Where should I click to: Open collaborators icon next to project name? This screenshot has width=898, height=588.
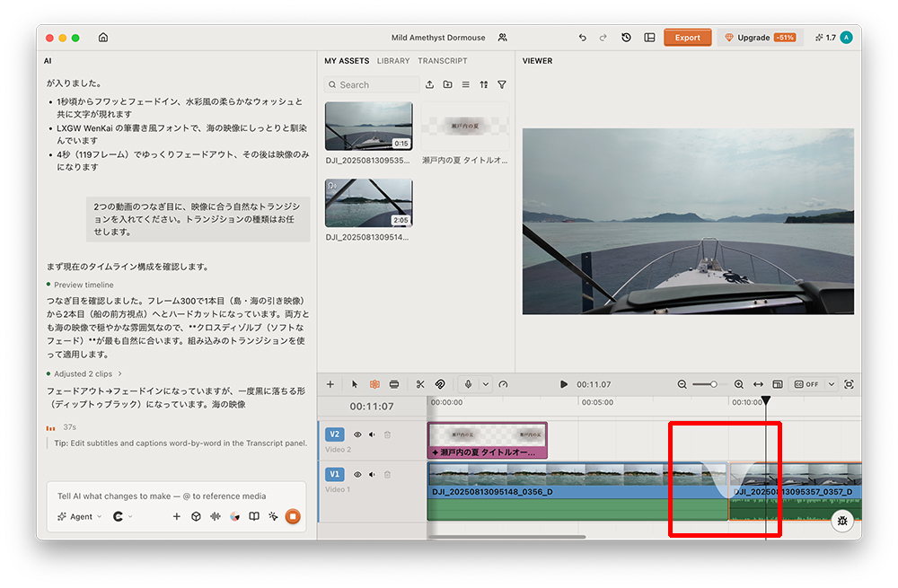click(502, 37)
